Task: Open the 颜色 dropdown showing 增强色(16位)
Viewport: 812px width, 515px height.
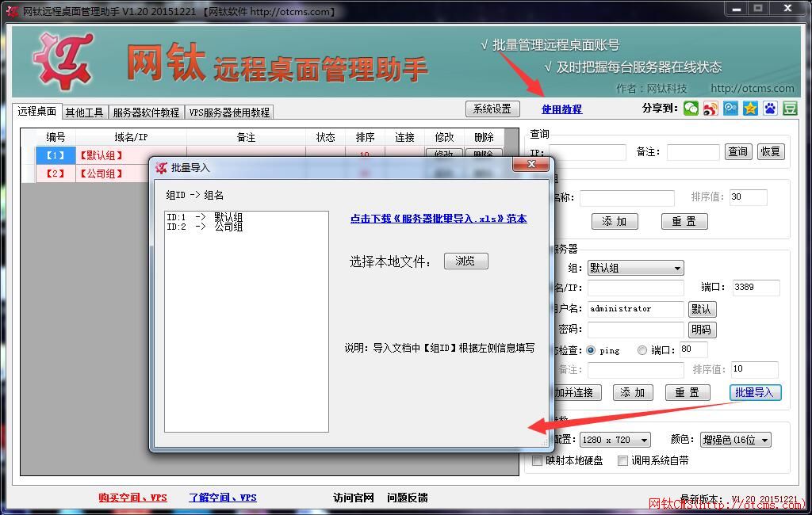Action: [733, 439]
